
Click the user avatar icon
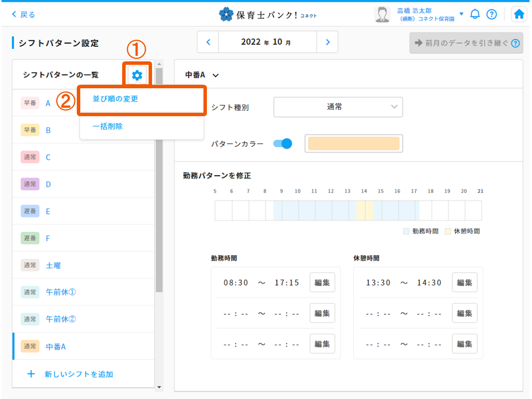point(382,14)
